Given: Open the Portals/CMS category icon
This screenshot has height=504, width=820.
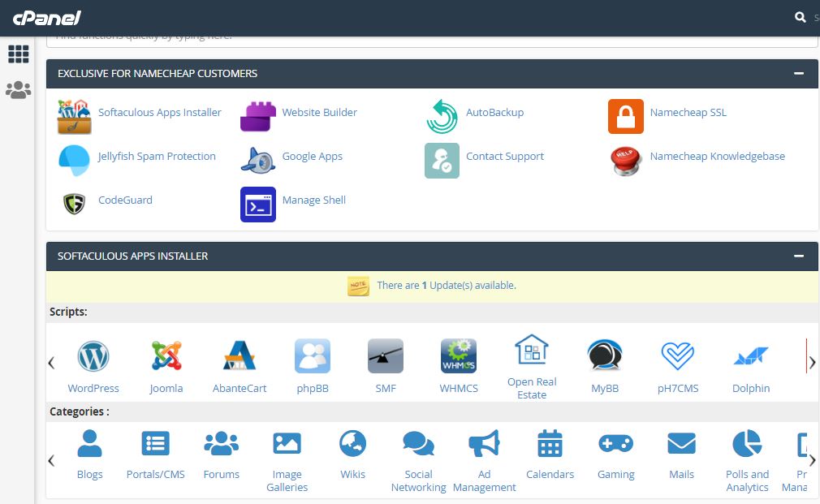Looking at the screenshot, I should 155,443.
